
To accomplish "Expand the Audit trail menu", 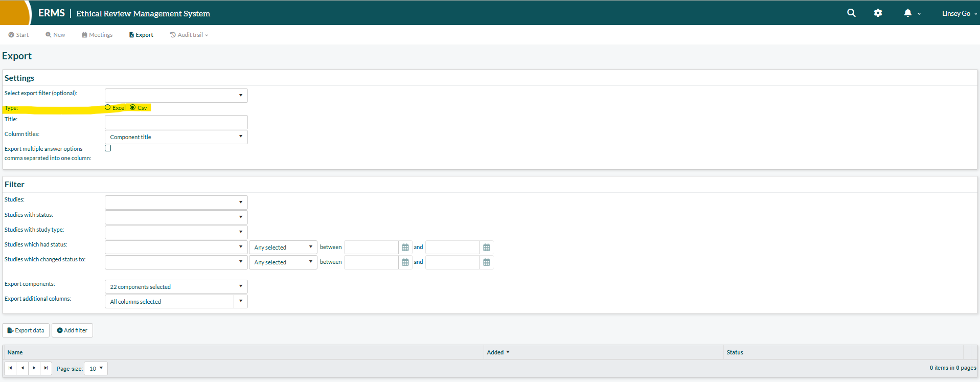I will click(x=189, y=35).
